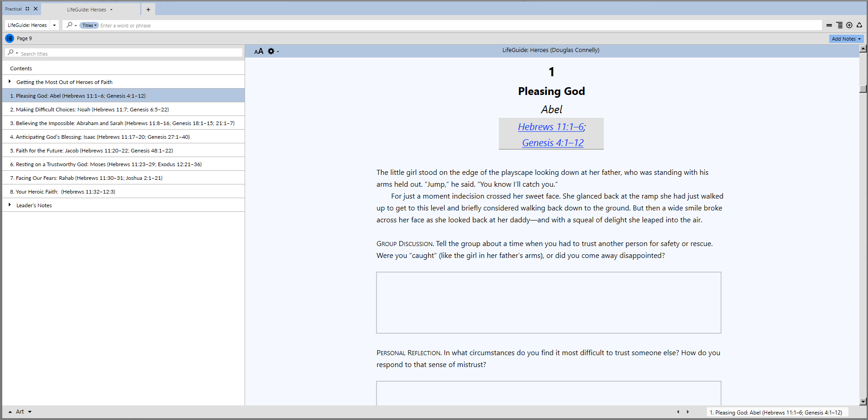Open a new tab with plus button

(148, 10)
